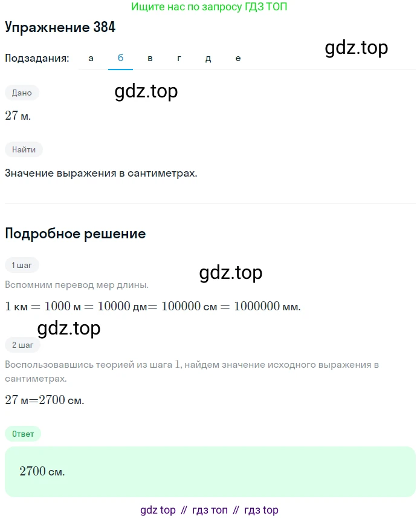The height and width of the screenshot is (519, 420).
Task: Click the «Подзадания:» label
Action: pyautogui.click(x=37, y=58)
